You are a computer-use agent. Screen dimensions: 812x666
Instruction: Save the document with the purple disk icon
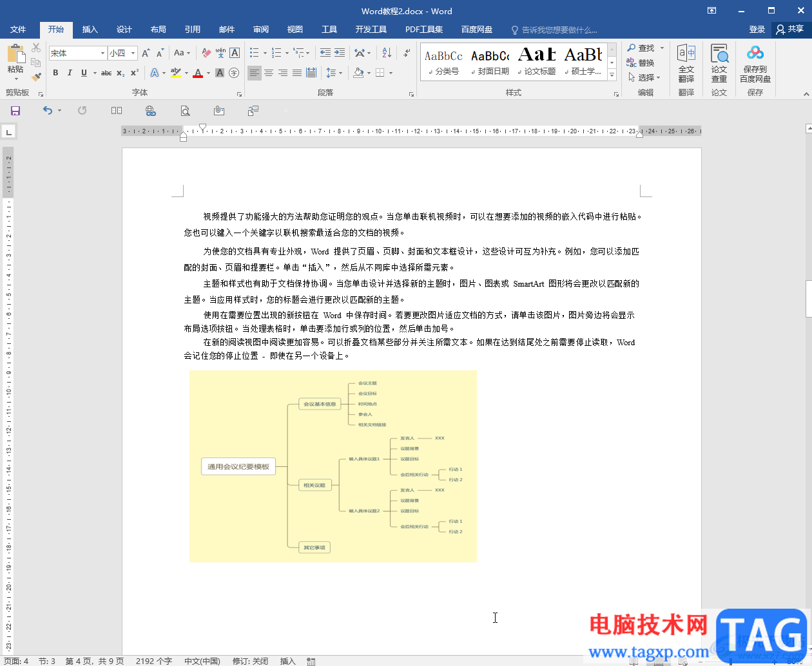point(15,111)
